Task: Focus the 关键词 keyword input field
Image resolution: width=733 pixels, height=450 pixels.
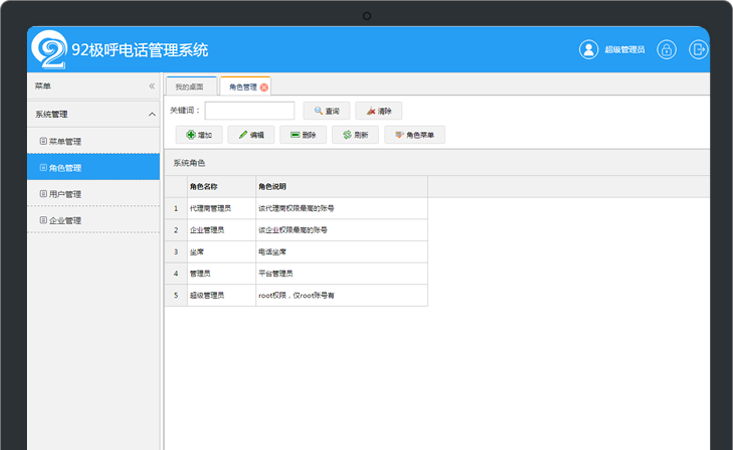Action: point(250,111)
